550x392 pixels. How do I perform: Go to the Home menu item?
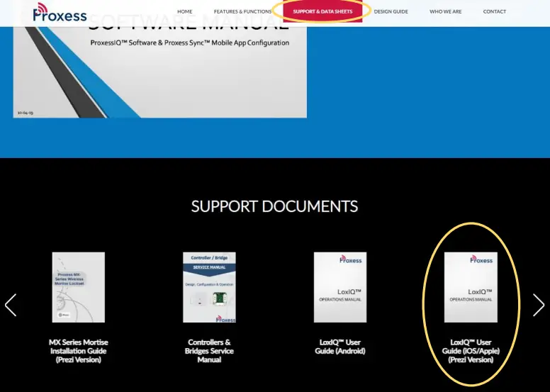point(184,11)
